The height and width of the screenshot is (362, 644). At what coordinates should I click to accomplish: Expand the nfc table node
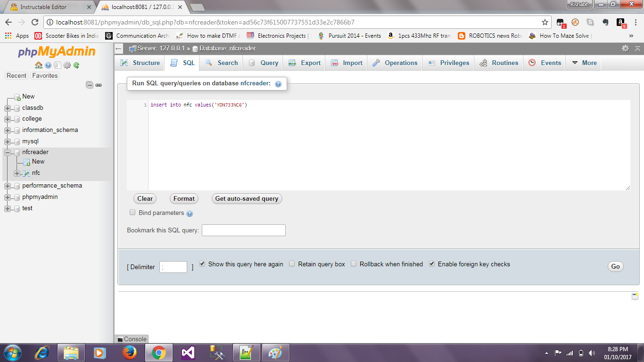click(17, 173)
